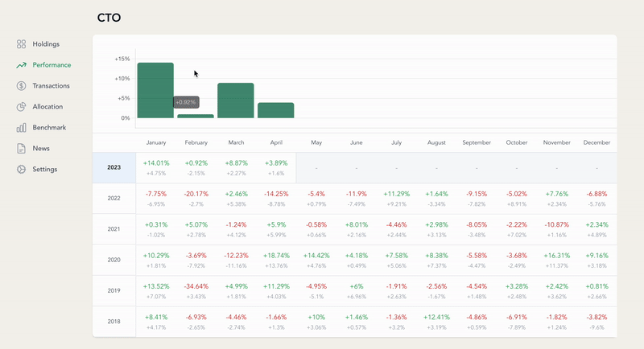Click the +8.01% cell in 2021 row
Viewport: 644px width, 349px height.
(x=357, y=224)
